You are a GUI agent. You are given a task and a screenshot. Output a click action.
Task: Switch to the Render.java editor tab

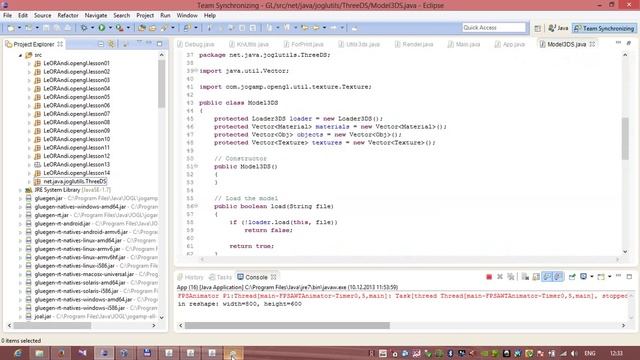coord(414,44)
